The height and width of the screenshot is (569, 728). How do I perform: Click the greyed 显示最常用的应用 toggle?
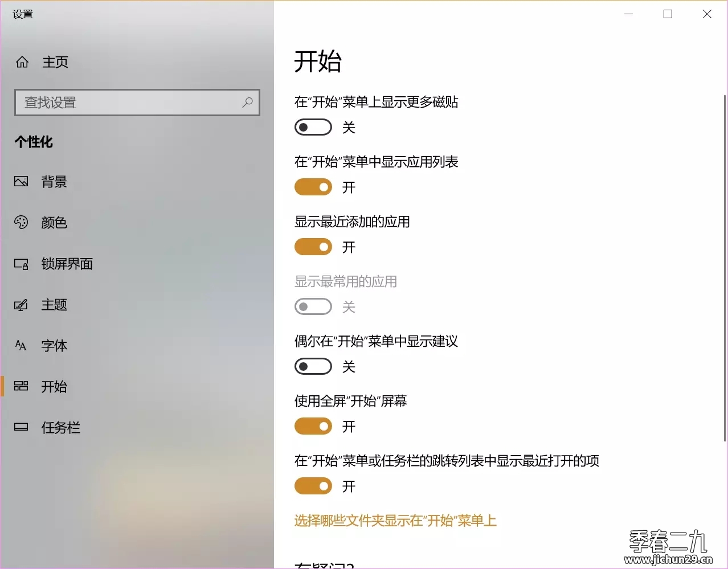click(313, 307)
